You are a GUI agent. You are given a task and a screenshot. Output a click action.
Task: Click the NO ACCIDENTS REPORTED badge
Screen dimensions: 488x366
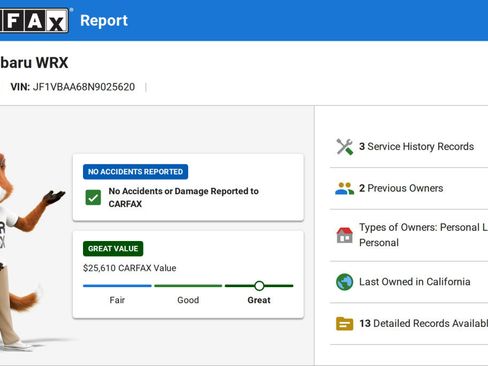(x=135, y=172)
